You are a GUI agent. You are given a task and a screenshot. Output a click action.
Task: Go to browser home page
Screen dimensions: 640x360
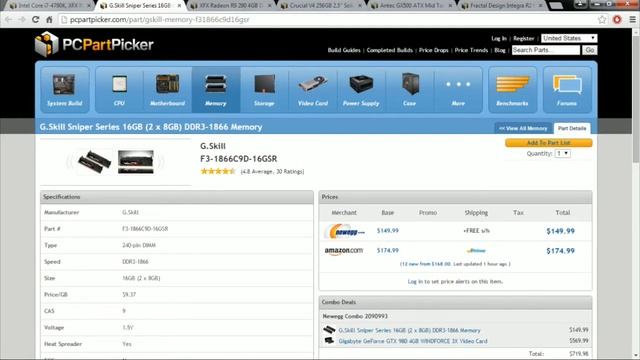pyautogui.click(x=49, y=20)
